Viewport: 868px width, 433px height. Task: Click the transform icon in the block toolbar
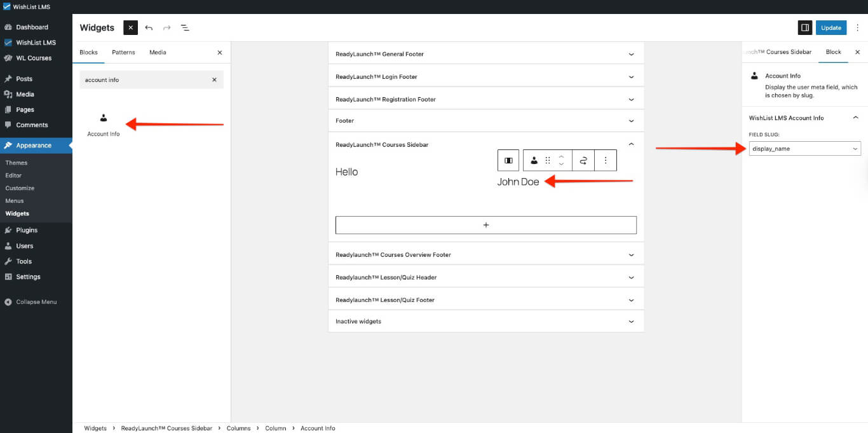[x=583, y=161]
